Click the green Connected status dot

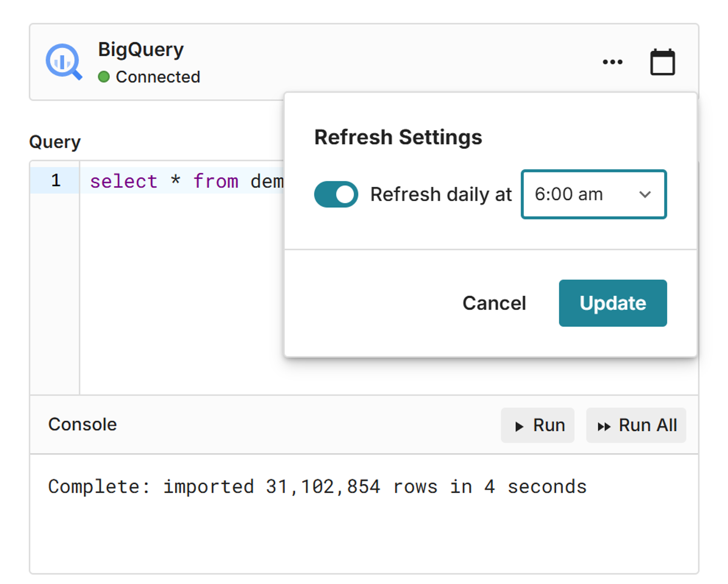click(x=104, y=77)
